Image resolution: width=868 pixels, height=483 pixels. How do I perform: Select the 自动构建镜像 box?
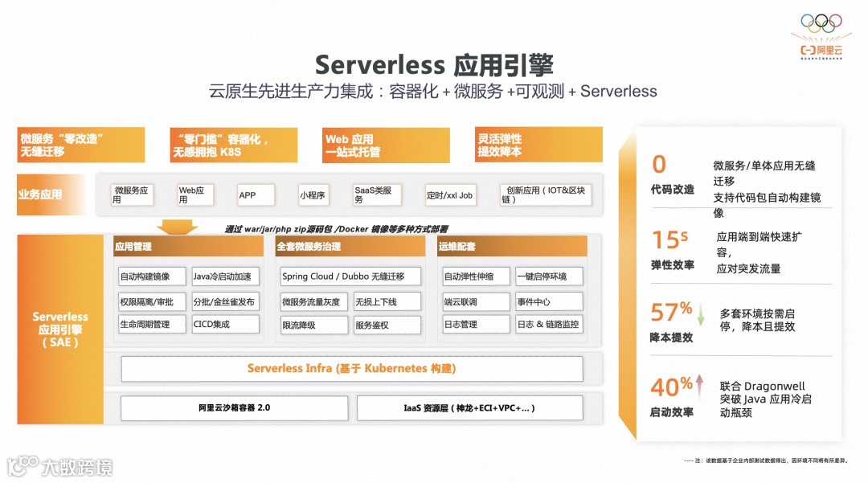pos(152,276)
